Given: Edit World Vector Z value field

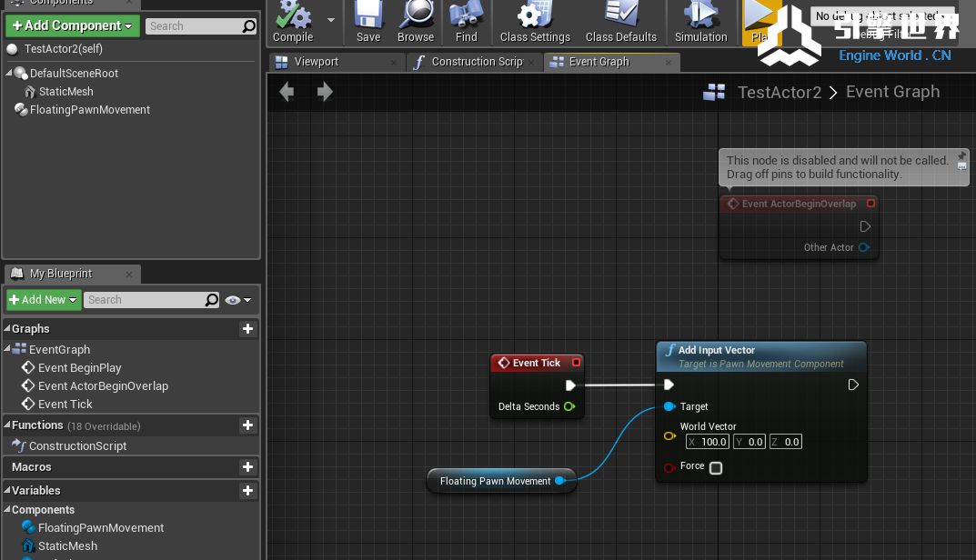Looking at the screenshot, I should [x=786, y=442].
